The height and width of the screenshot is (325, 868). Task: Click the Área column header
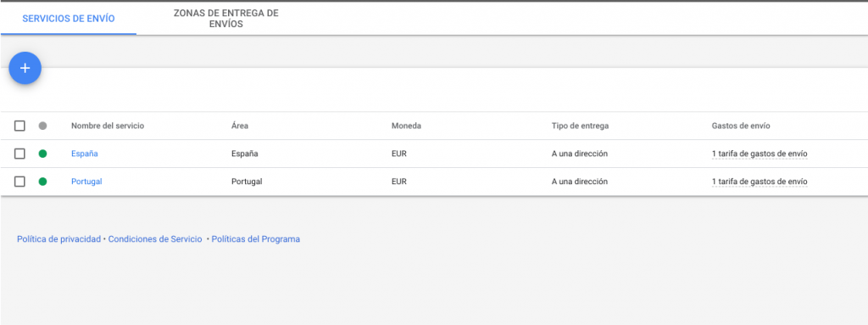(240, 126)
